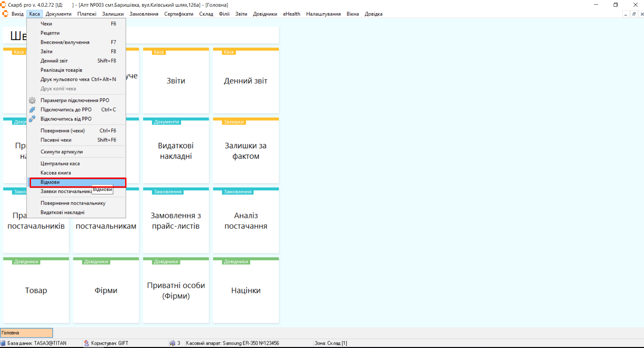Click the database icon in status bar
The width and height of the screenshot is (644, 348).
[x=3, y=343]
